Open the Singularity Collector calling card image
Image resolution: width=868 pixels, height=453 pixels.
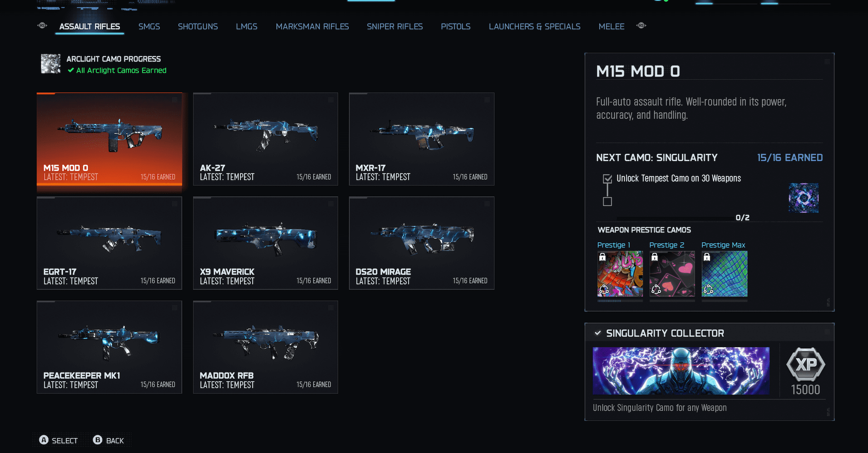681,371
